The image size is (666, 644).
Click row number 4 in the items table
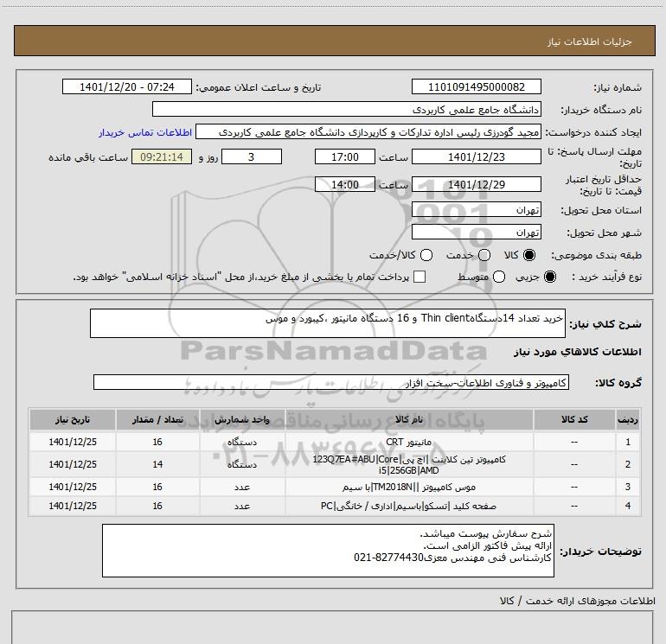[628, 506]
